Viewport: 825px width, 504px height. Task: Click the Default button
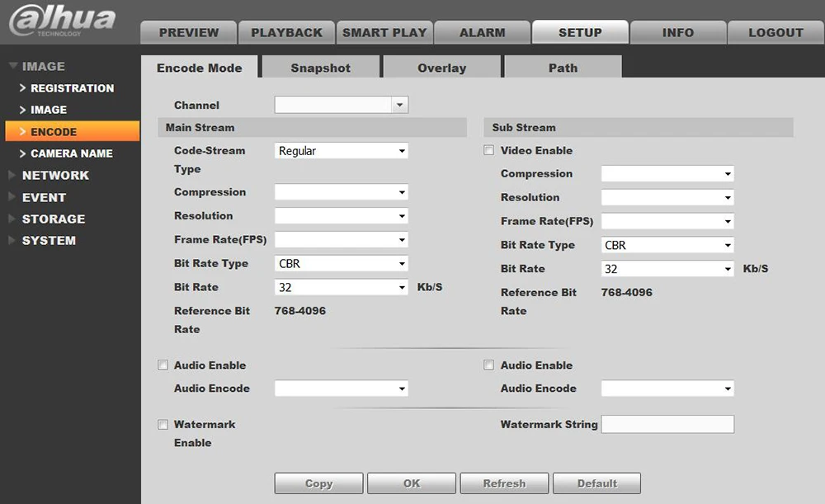596,483
